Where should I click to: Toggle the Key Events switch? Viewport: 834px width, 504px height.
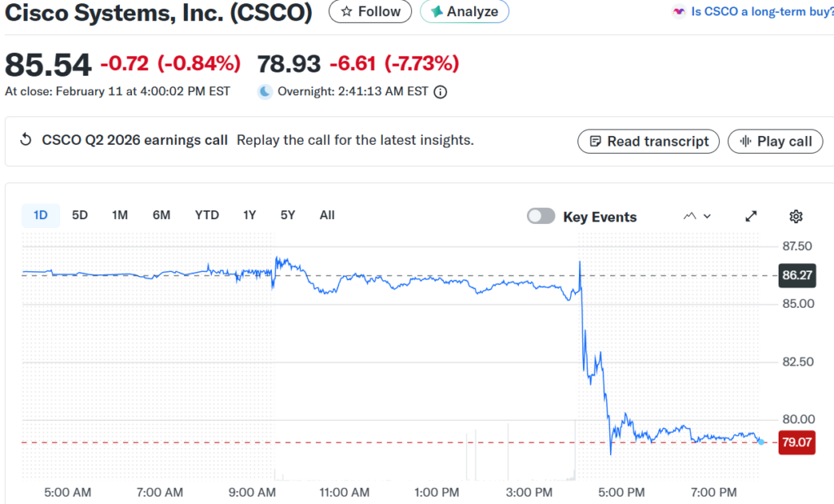click(541, 216)
